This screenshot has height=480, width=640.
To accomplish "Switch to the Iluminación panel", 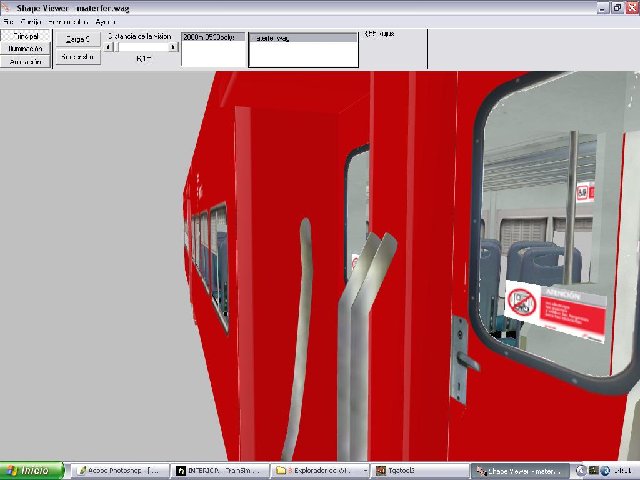I will 26,48.
